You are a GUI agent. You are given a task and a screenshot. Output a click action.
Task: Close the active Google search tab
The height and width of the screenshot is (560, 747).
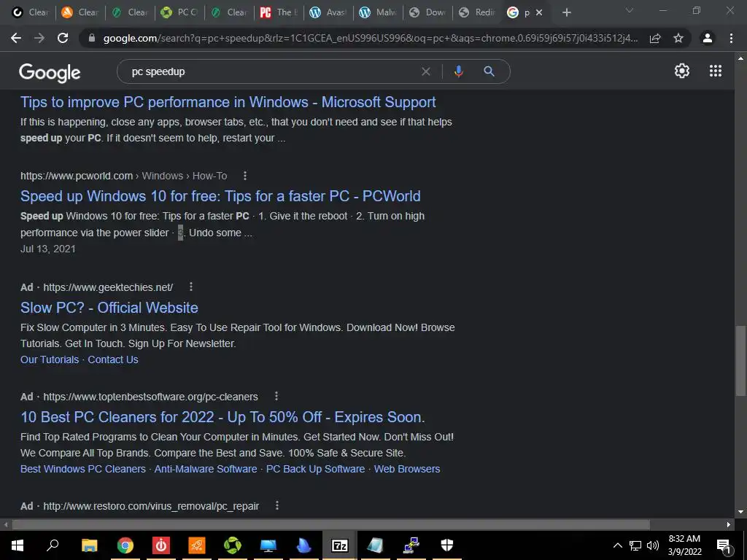point(539,12)
